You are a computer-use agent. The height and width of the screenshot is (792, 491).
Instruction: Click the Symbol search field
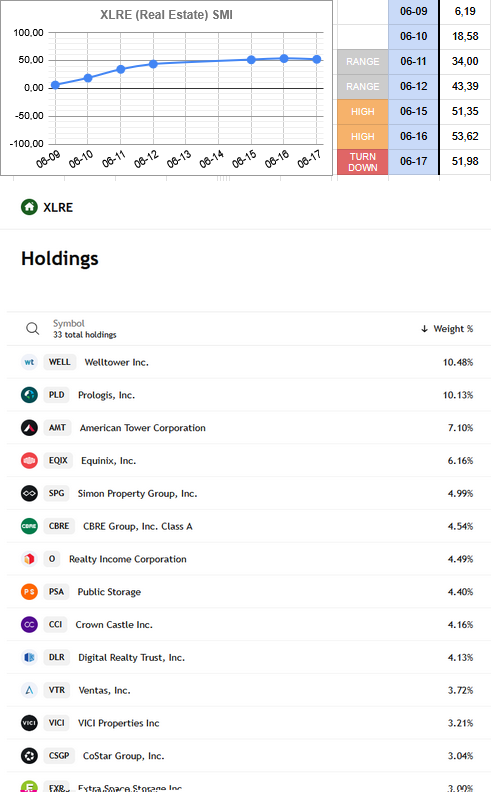(x=85, y=329)
